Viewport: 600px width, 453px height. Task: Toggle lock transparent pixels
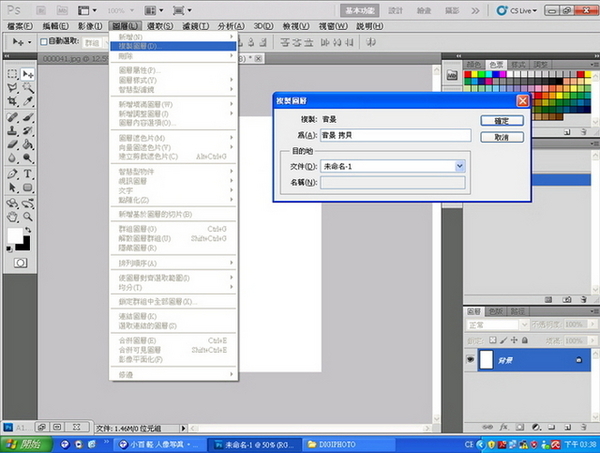tap(493, 340)
